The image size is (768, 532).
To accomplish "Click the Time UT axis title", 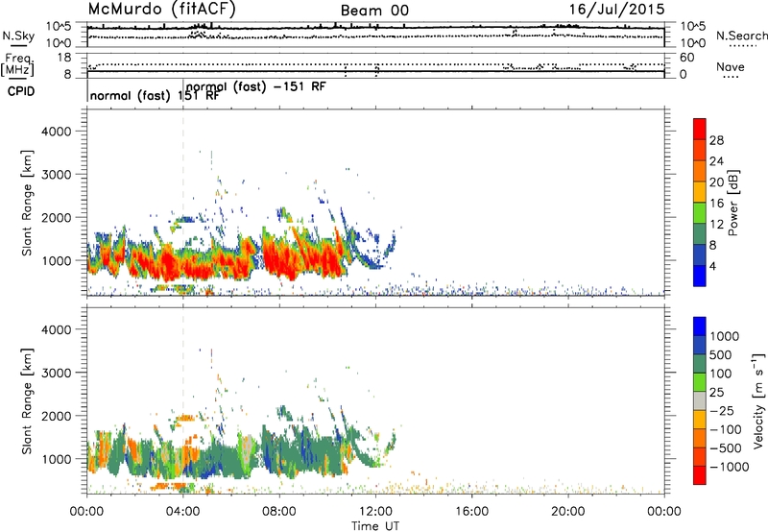I will pyautogui.click(x=375, y=526).
